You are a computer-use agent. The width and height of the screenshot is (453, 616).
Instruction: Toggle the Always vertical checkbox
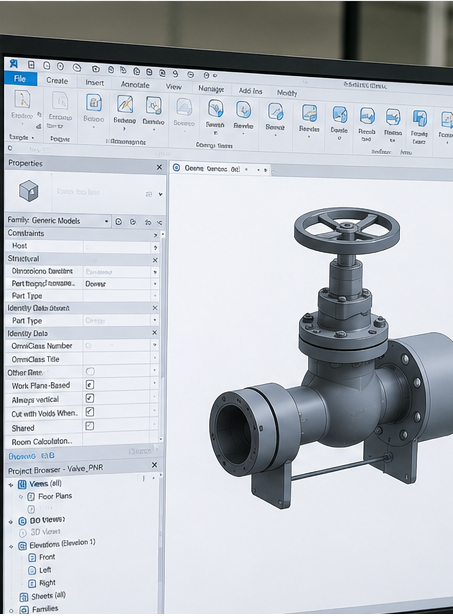pyautogui.click(x=90, y=398)
